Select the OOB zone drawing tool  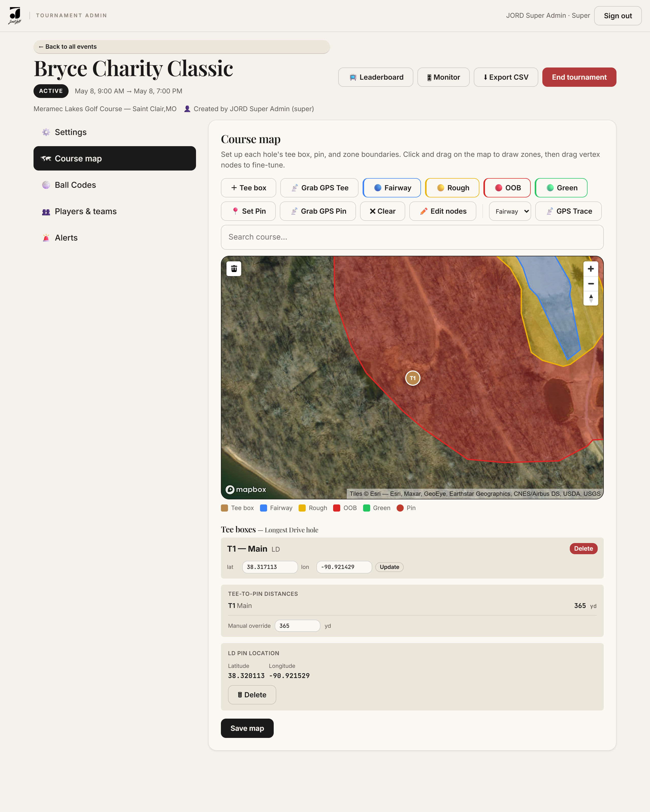[x=507, y=188]
